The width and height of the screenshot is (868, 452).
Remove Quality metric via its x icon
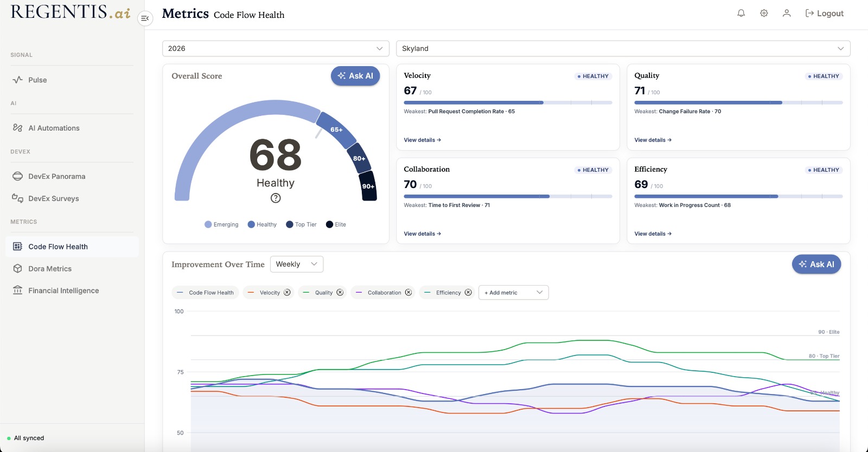[340, 293]
